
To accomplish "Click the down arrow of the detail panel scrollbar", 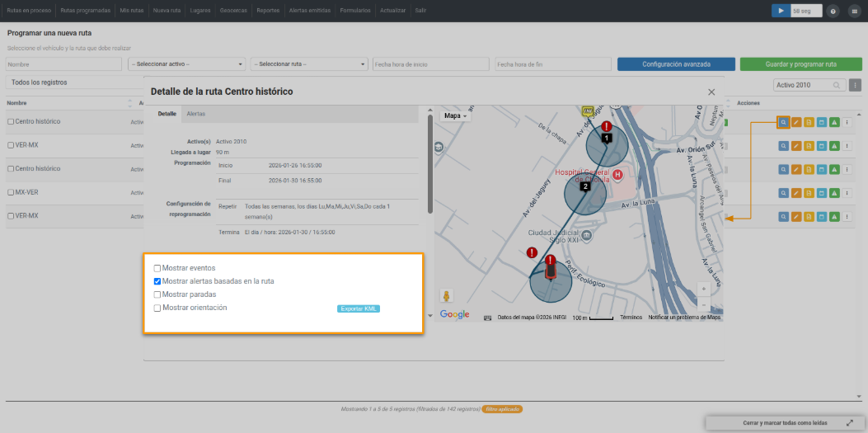I will coord(430,316).
